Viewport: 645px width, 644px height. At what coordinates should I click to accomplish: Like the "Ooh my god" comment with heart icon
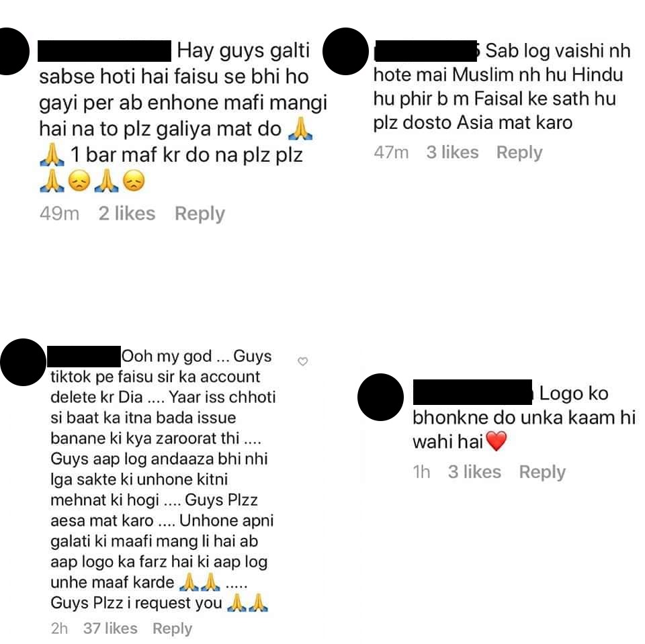(x=303, y=361)
